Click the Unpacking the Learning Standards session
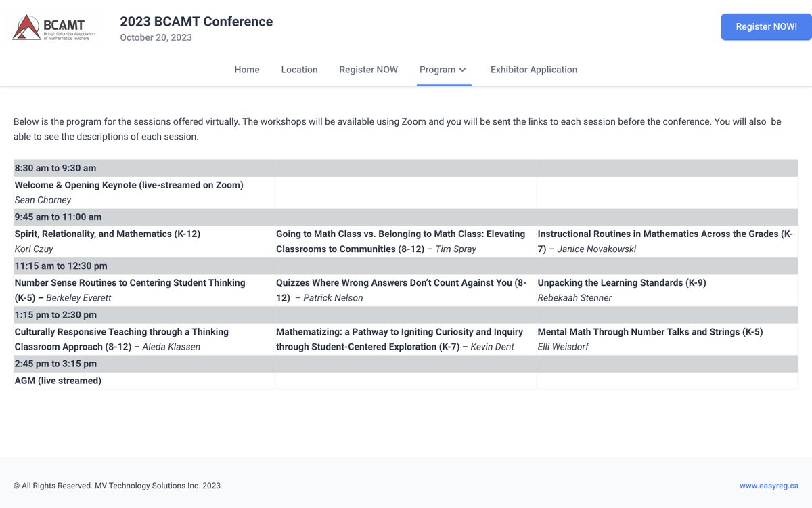 (621, 282)
